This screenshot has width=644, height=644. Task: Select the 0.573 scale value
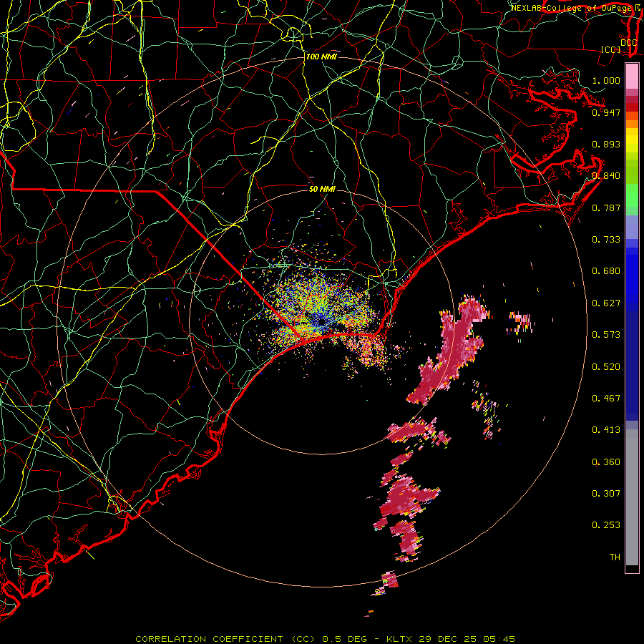tap(606, 335)
